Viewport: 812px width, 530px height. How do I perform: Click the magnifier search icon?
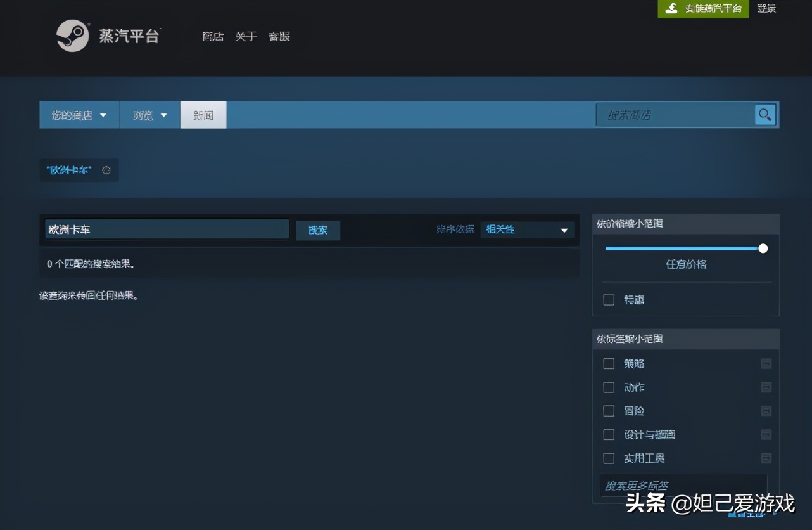[x=764, y=115]
